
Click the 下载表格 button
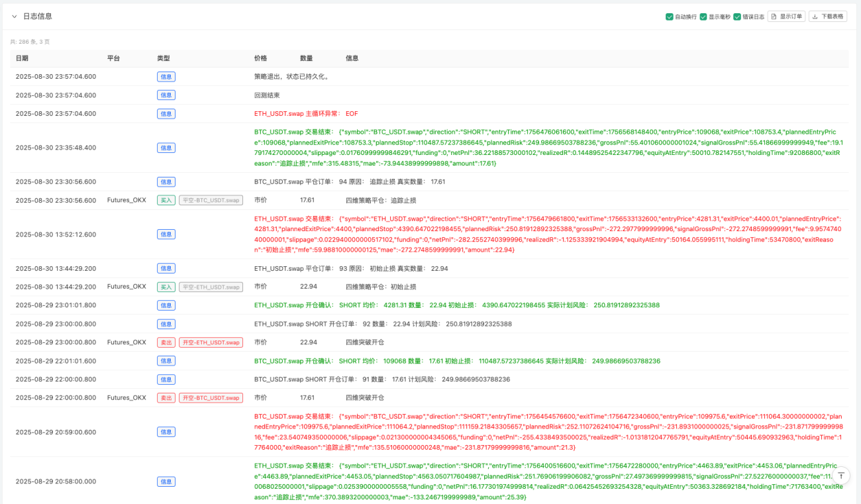point(828,17)
